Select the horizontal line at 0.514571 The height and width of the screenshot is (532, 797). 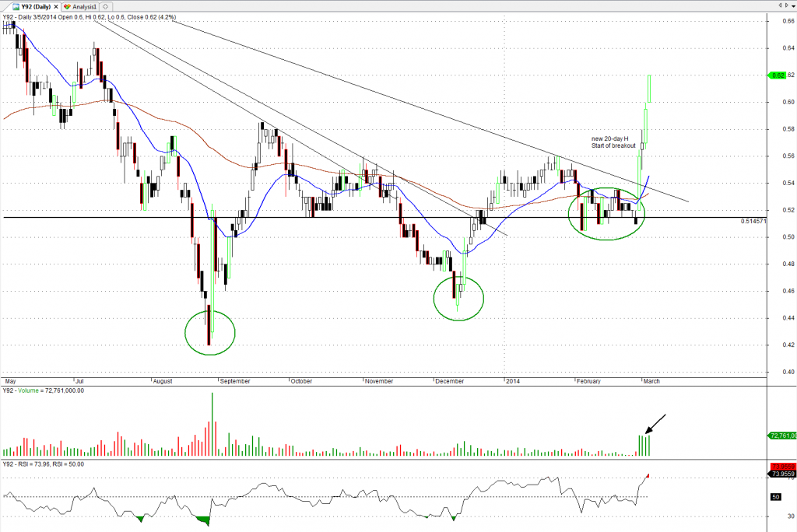(311, 218)
